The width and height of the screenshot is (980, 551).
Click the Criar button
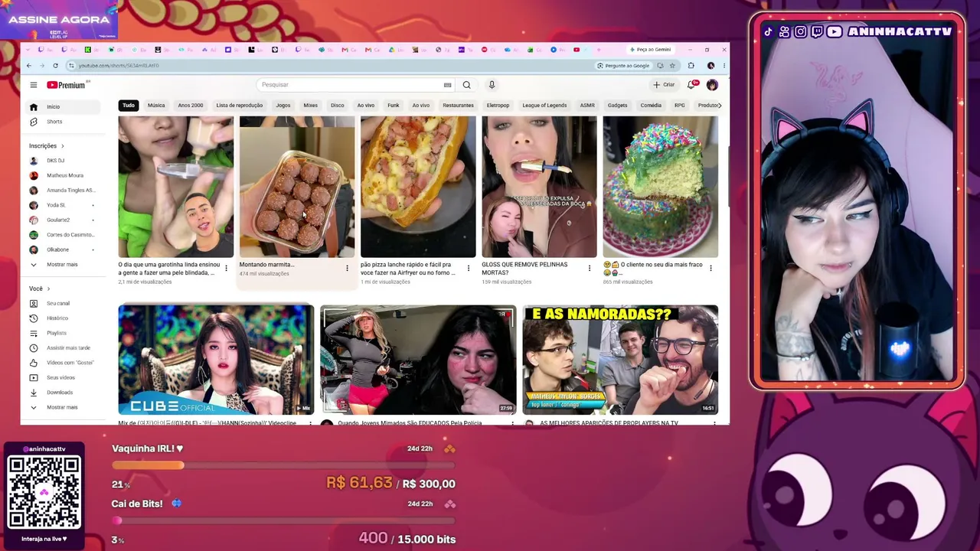point(665,85)
